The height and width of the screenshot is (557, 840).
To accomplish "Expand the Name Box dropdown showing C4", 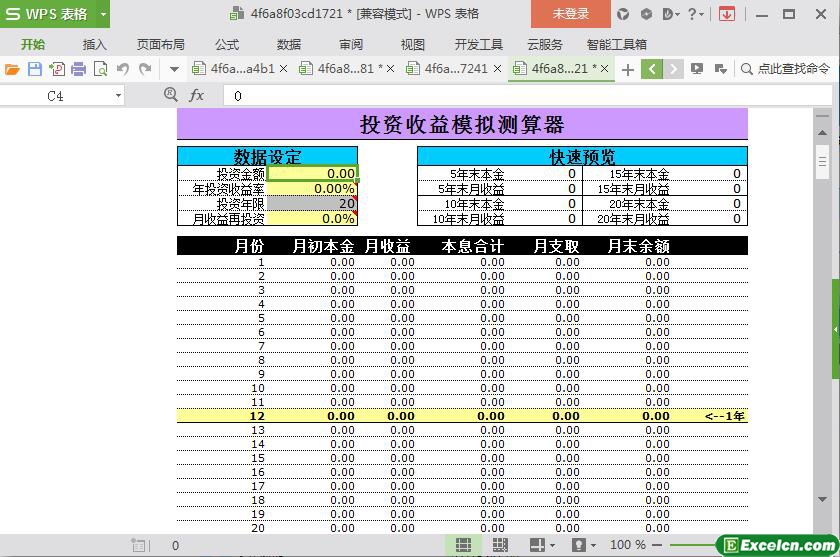I will pos(118,96).
